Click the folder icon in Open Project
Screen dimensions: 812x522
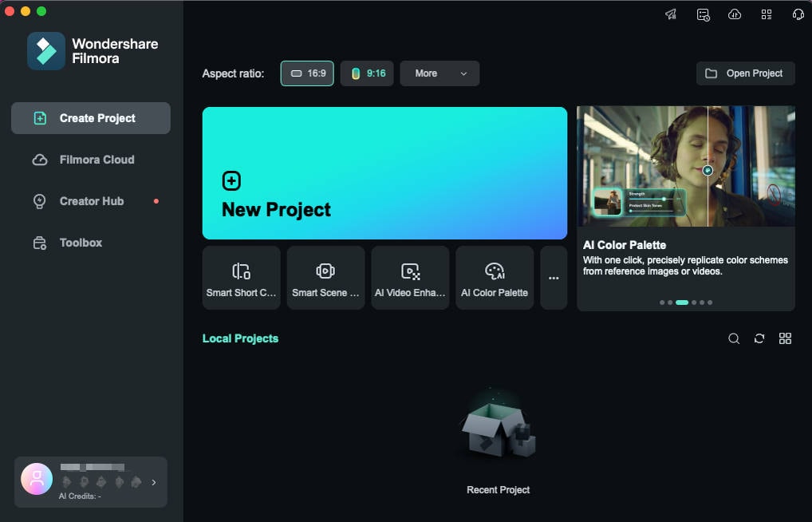tap(711, 73)
